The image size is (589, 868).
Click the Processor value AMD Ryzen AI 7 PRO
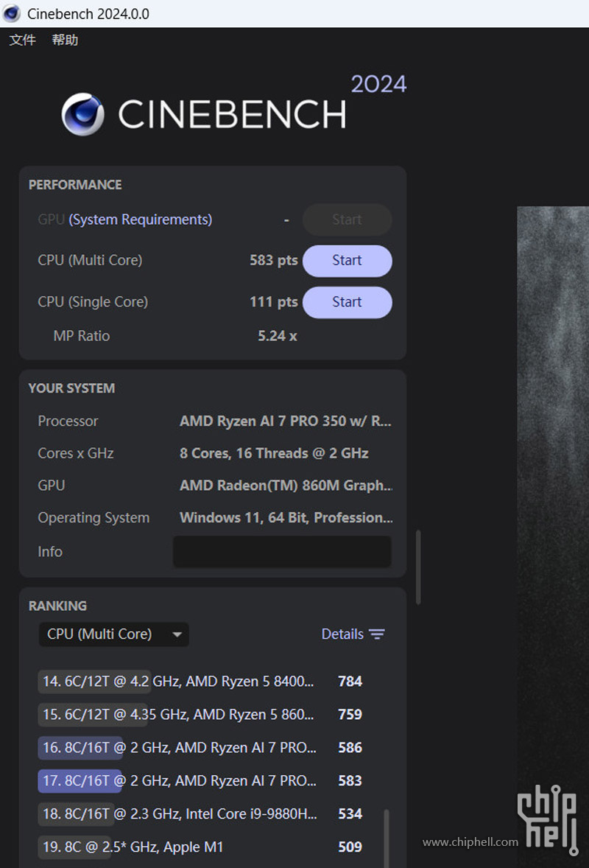[x=286, y=421]
